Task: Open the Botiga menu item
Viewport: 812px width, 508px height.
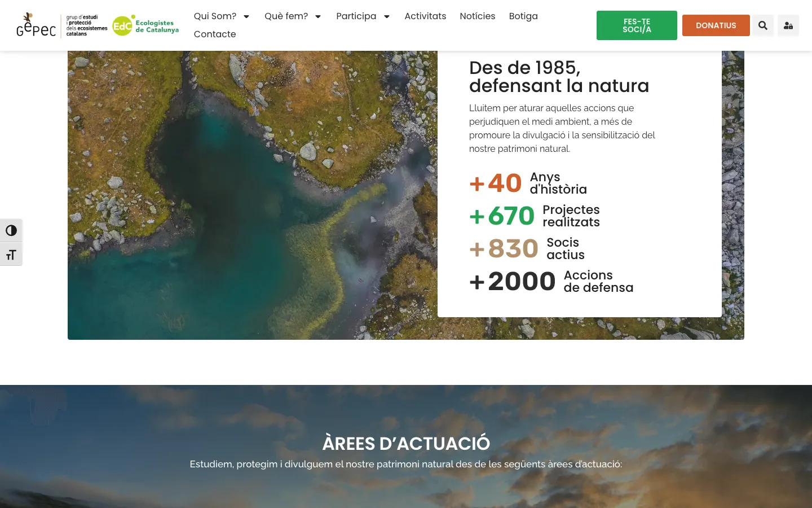Action: pyautogui.click(x=523, y=16)
